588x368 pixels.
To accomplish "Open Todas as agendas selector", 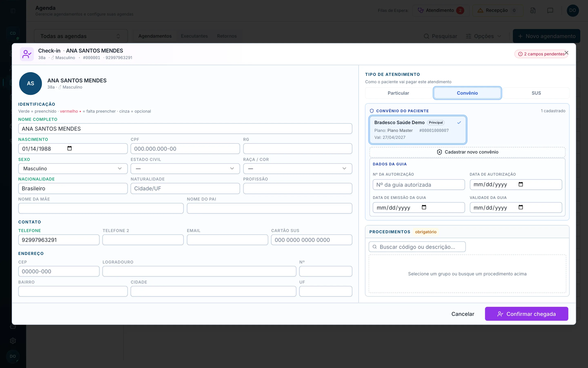I will click(81, 36).
